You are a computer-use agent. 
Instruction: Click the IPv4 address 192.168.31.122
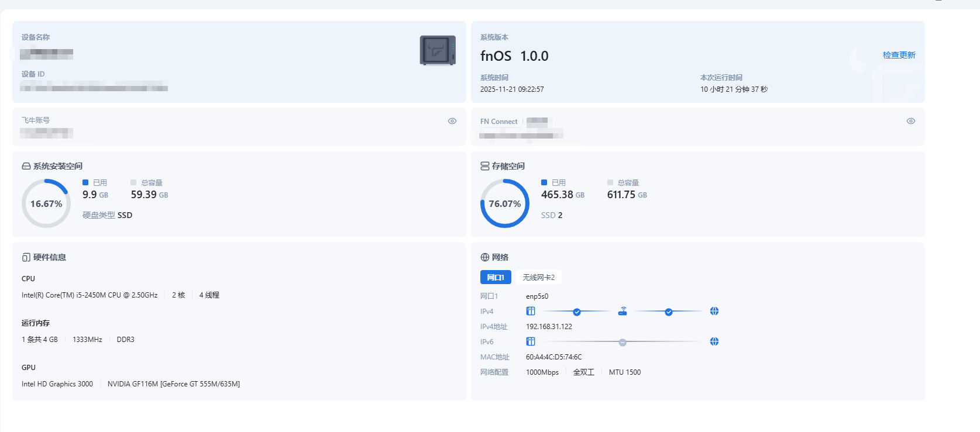pyautogui.click(x=549, y=327)
